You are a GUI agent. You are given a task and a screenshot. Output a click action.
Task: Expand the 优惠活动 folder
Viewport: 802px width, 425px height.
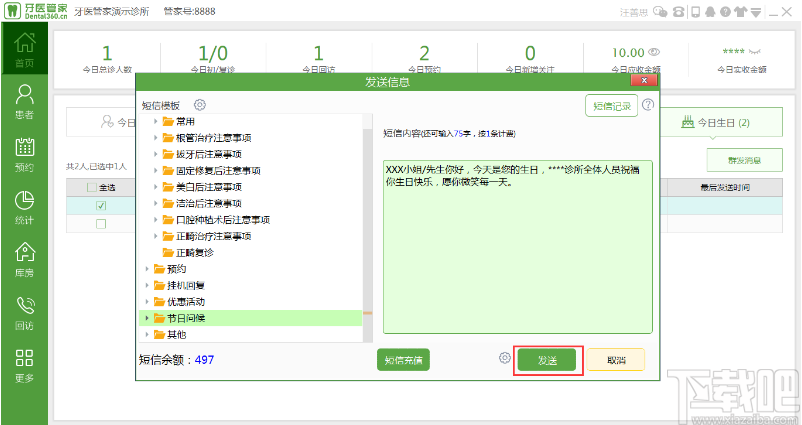[147, 301]
